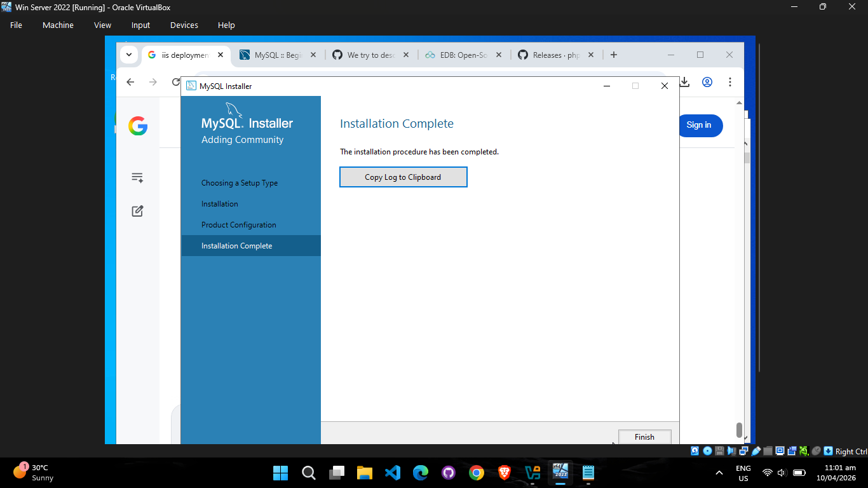Click Copy Log to Clipboard button
Image resolution: width=868 pixels, height=488 pixels.
click(x=403, y=177)
